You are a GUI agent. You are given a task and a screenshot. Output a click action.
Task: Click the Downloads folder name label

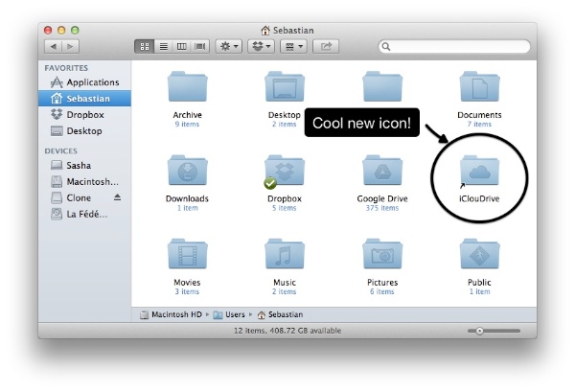pos(187,198)
